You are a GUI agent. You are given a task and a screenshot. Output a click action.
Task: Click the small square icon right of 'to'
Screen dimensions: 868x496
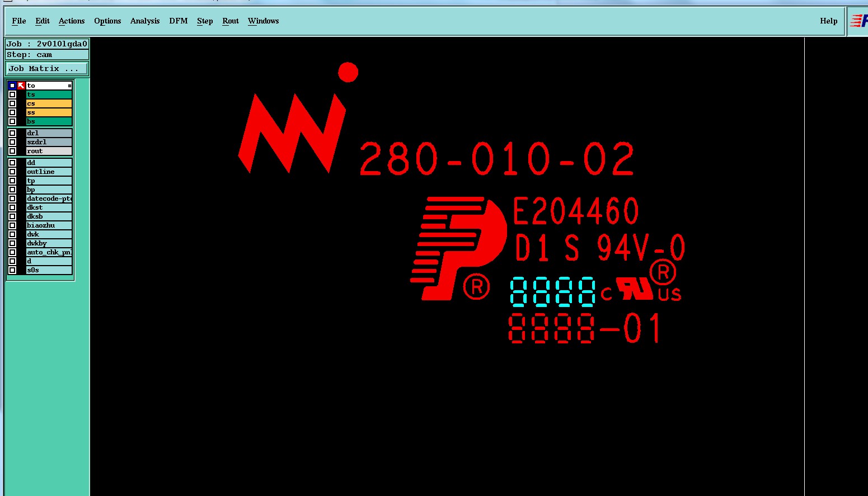[x=69, y=86]
